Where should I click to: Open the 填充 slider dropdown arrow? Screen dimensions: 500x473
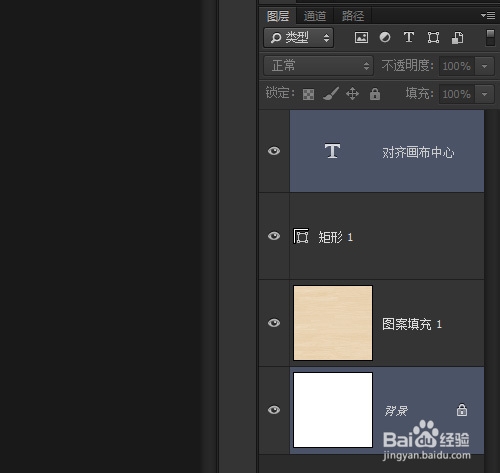[x=484, y=94]
